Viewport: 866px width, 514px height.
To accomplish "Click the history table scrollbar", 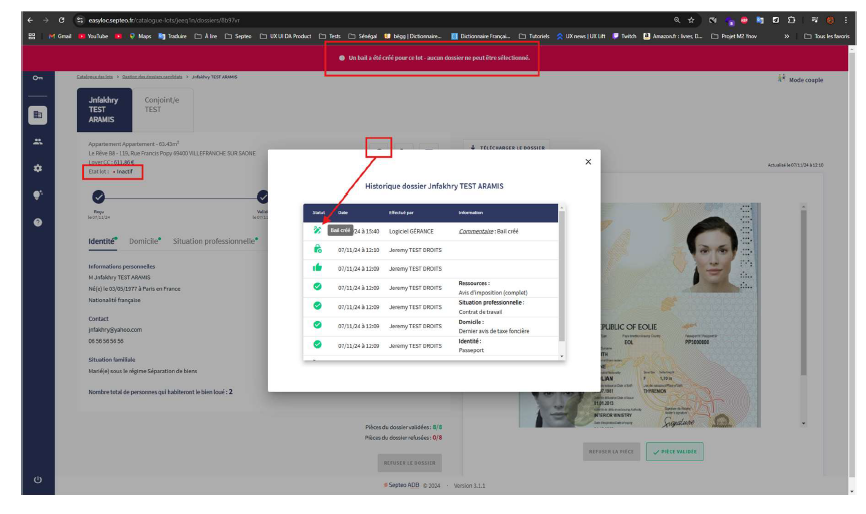I will point(561,280).
